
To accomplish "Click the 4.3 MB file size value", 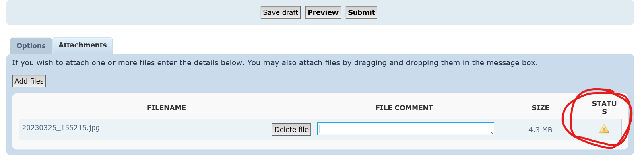I will click(540, 130).
